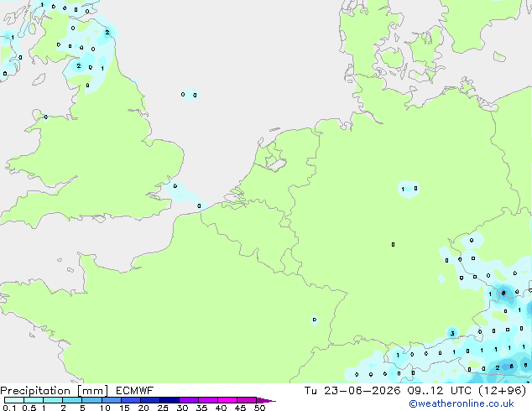Pick the 40–45 mm magenta legend swatch
Viewport: 532px width, 411px height.
(227, 400)
